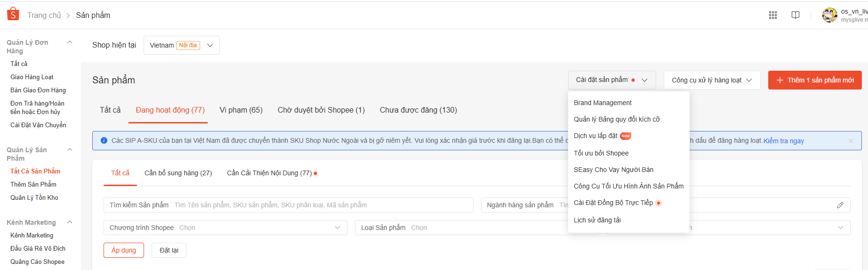Click the pencil edit icon in category field
Viewport: 868px width, 270px height.
click(840, 205)
